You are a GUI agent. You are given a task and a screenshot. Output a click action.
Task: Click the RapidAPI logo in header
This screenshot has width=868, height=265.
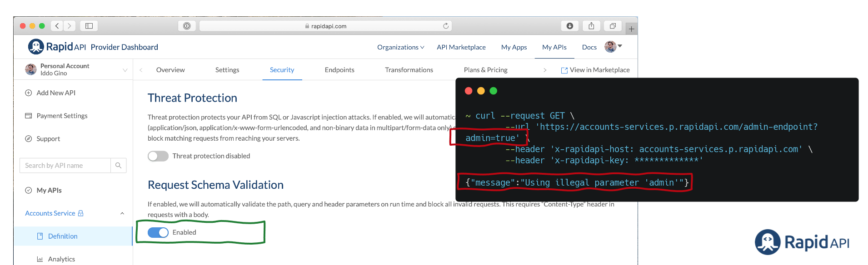57,47
